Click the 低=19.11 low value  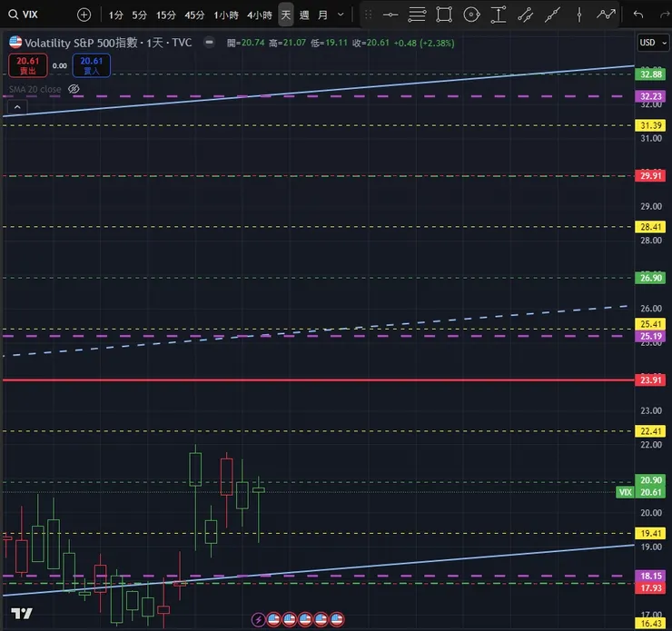(329, 43)
